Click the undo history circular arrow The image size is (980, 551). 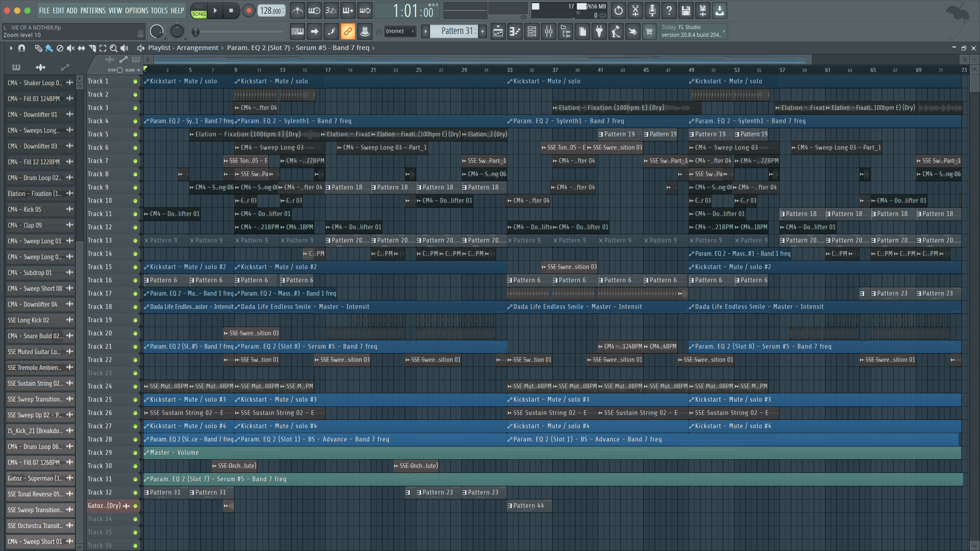tap(618, 10)
